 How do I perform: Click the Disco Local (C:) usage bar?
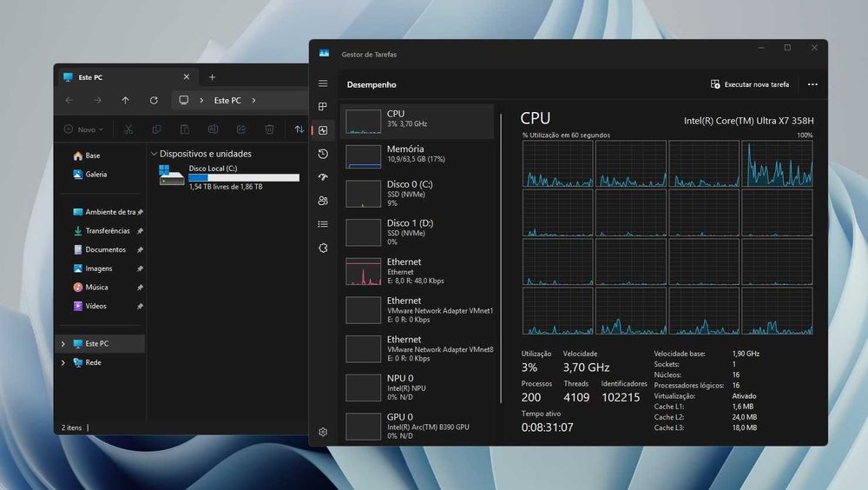pyautogui.click(x=244, y=177)
